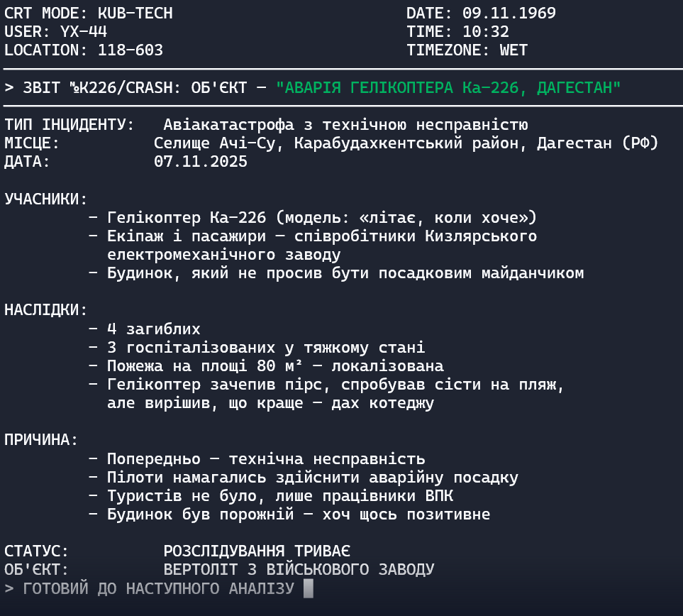
Task: Click the 'РОЗСЛІДУВАННЯ ТРИВАЄ' status value
Action: pyautogui.click(x=257, y=551)
